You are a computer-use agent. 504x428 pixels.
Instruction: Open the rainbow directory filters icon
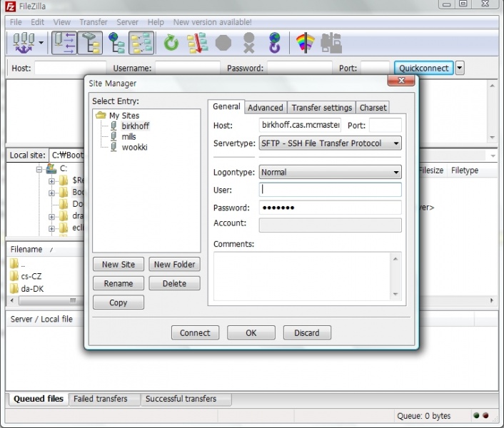click(306, 44)
